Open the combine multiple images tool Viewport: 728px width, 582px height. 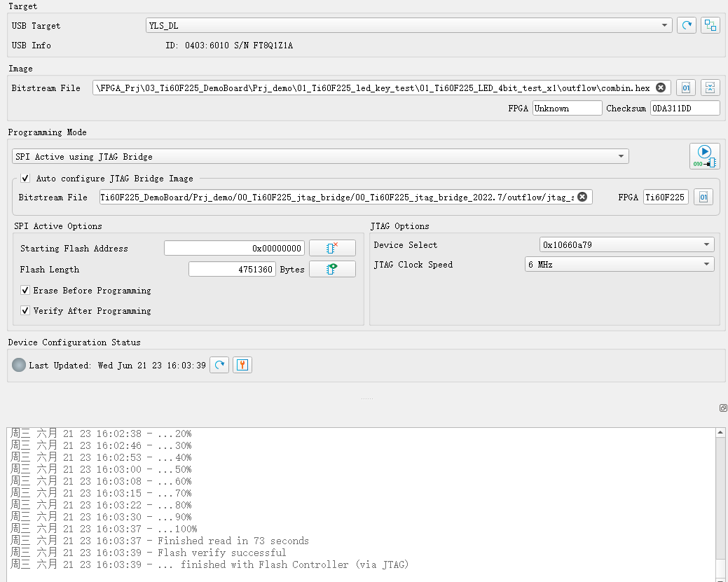click(710, 88)
